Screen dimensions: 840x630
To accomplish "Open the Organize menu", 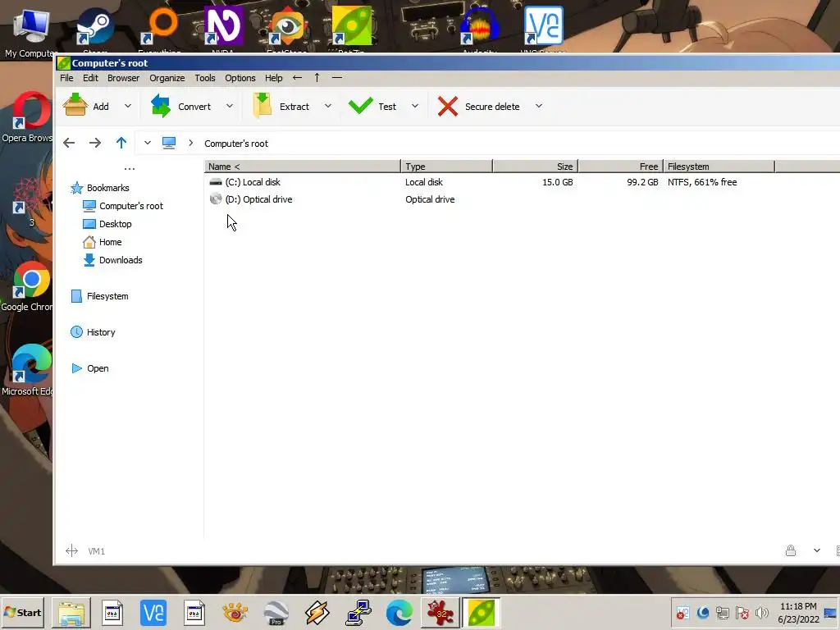I will pos(167,78).
